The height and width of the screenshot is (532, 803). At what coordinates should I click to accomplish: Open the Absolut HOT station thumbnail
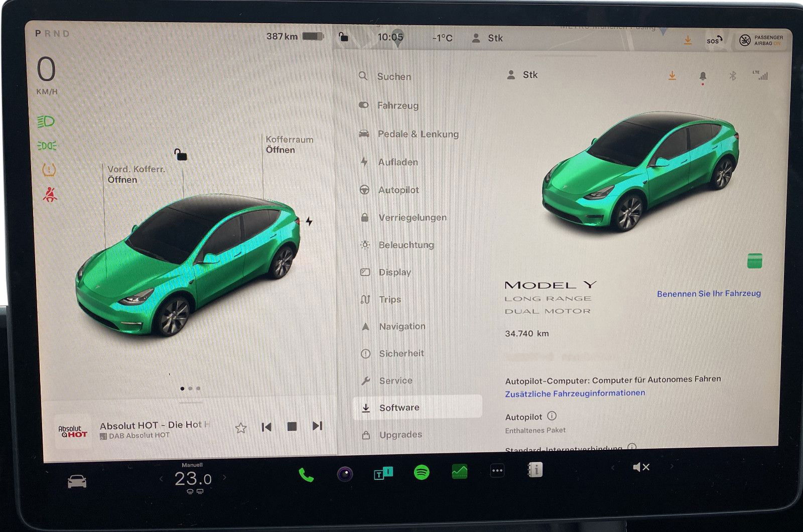pos(73,432)
